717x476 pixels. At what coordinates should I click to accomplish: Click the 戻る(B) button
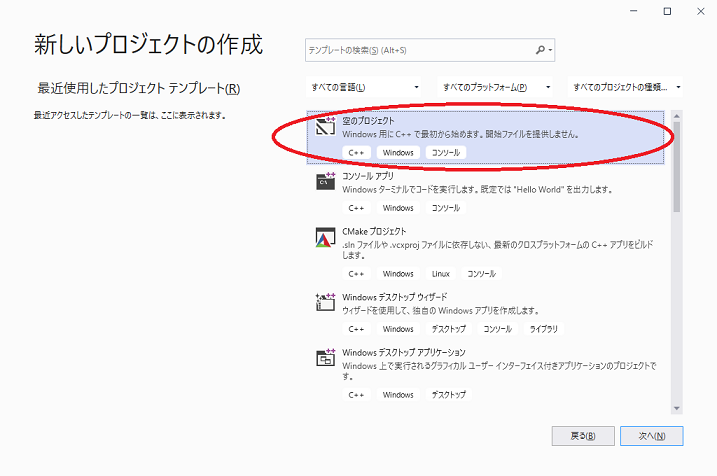583,436
